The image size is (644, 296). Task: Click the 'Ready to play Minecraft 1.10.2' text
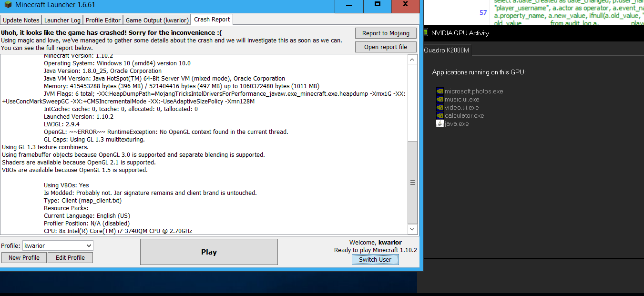[x=376, y=250]
